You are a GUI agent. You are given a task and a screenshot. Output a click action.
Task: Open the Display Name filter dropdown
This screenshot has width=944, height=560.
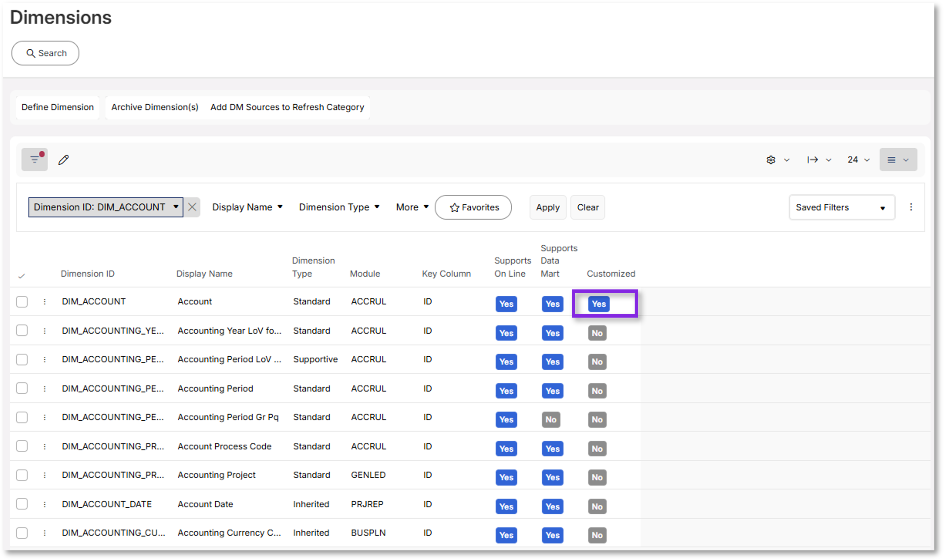pos(247,207)
